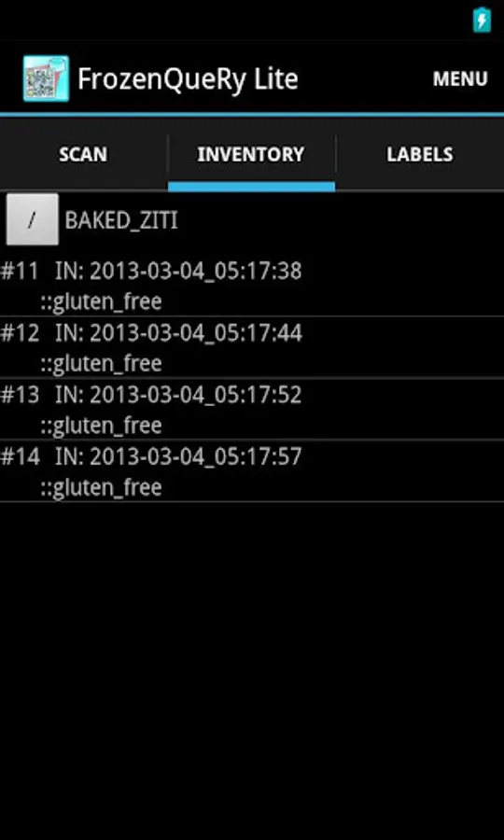Click the gluten_free tag under entry #14

[101, 488]
